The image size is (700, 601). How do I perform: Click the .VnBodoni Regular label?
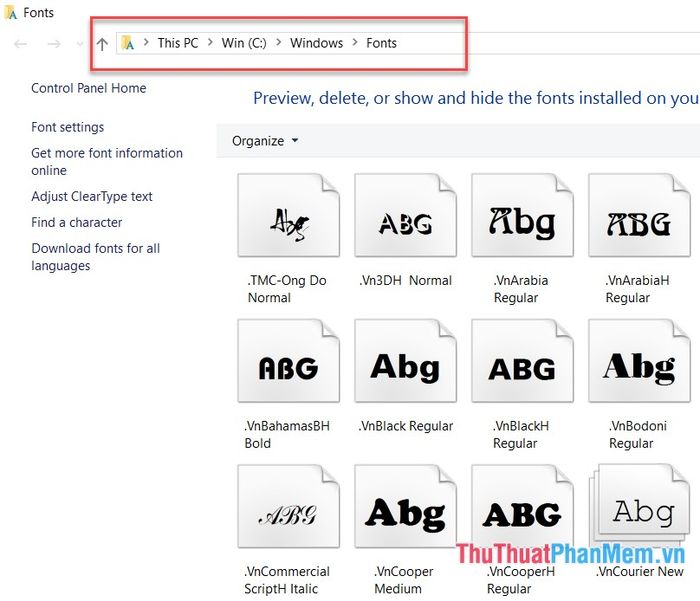[638, 434]
